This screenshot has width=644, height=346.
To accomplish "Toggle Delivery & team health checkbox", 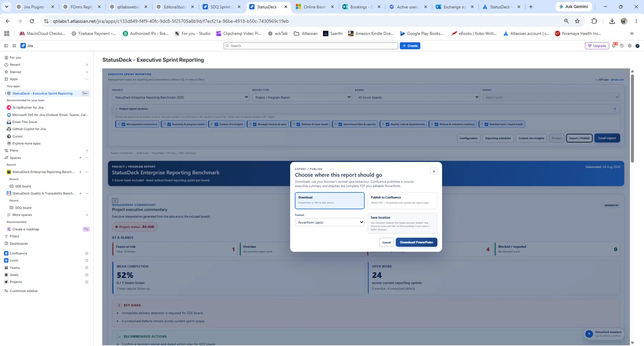I will click(298, 125).
